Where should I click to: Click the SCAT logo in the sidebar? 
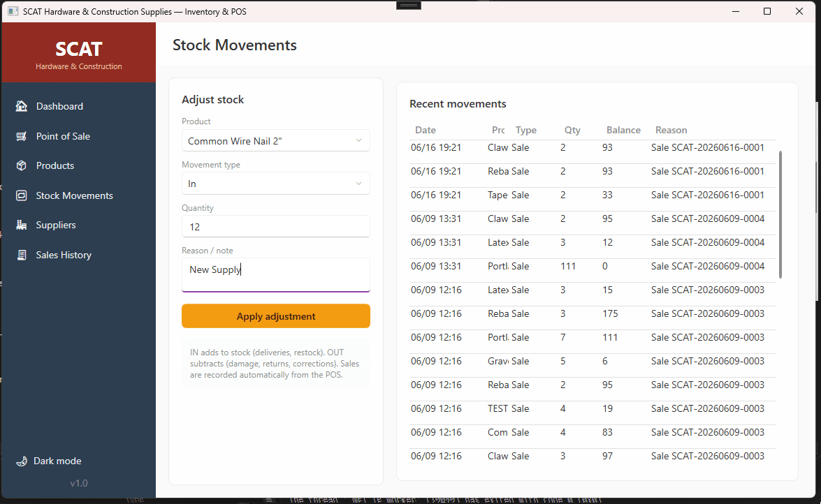pos(78,49)
